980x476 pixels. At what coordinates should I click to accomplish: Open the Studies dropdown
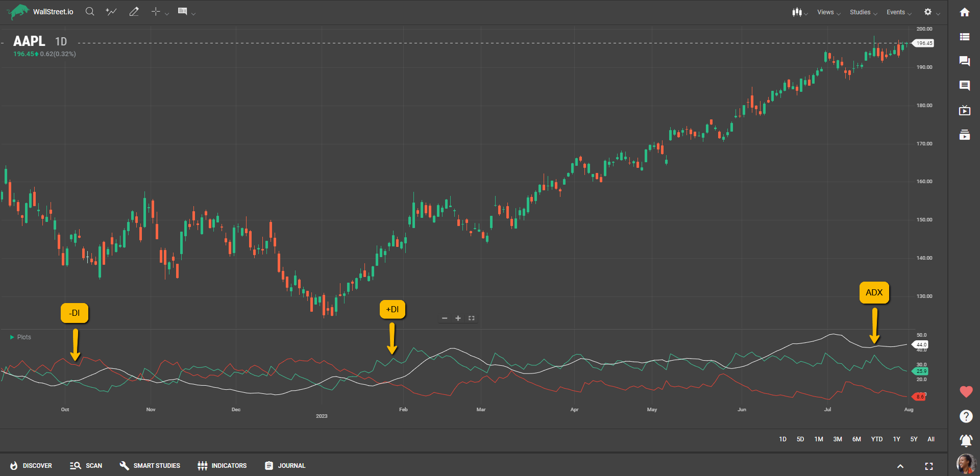point(863,12)
